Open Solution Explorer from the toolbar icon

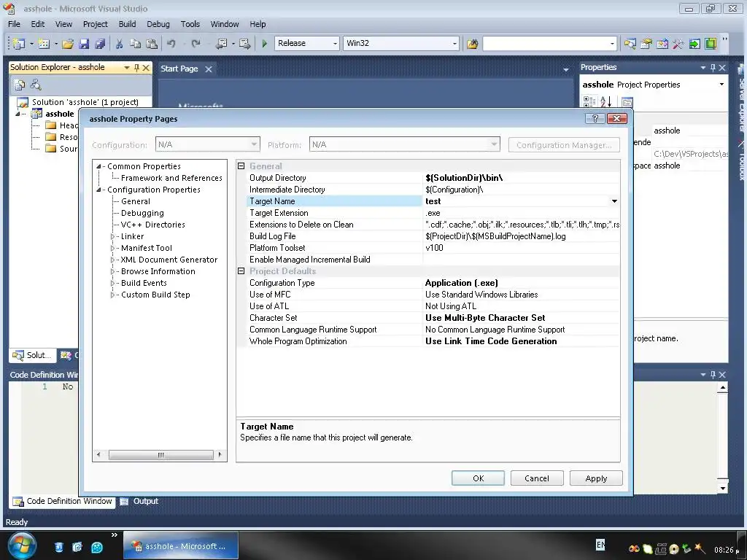[630, 44]
